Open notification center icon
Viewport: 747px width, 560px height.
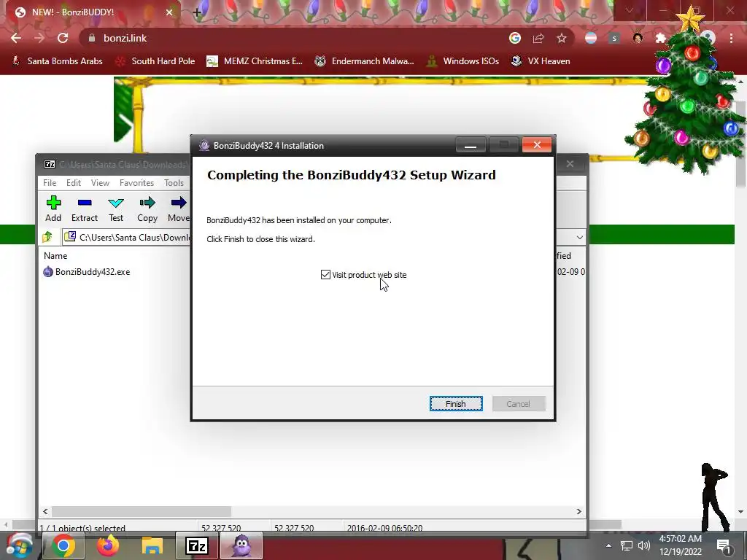pyautogui.click(x=724, y=545)
